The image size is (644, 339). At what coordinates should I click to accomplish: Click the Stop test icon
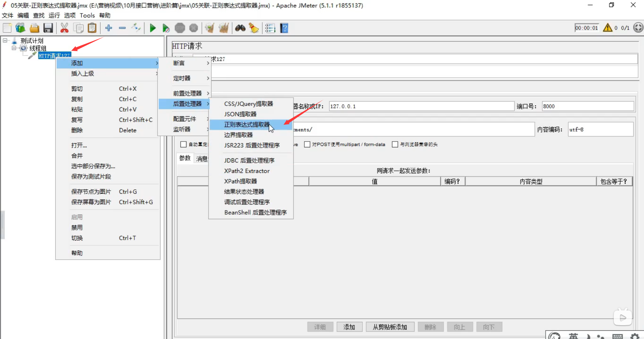(x=180, y=28)
